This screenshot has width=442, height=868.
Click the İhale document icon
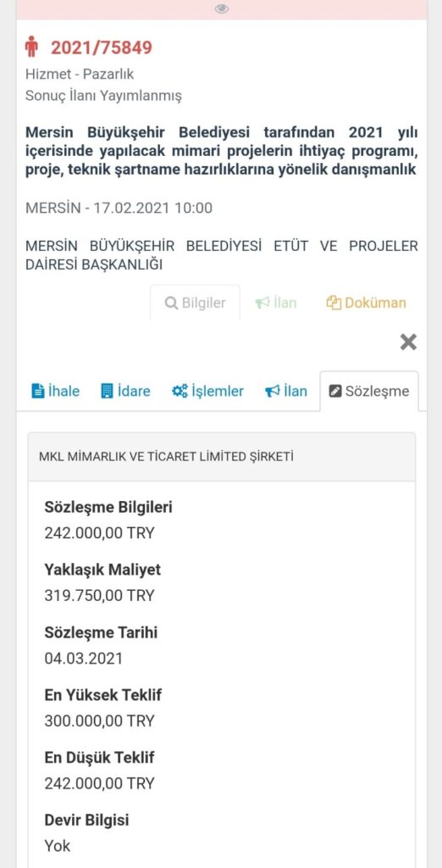38,392
